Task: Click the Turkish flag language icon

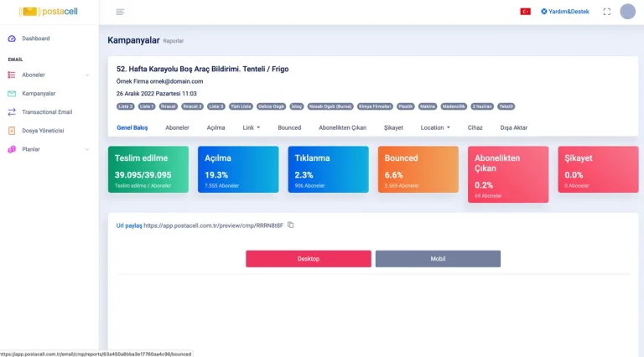Action: pyautogui.click(x=525, y=12)
